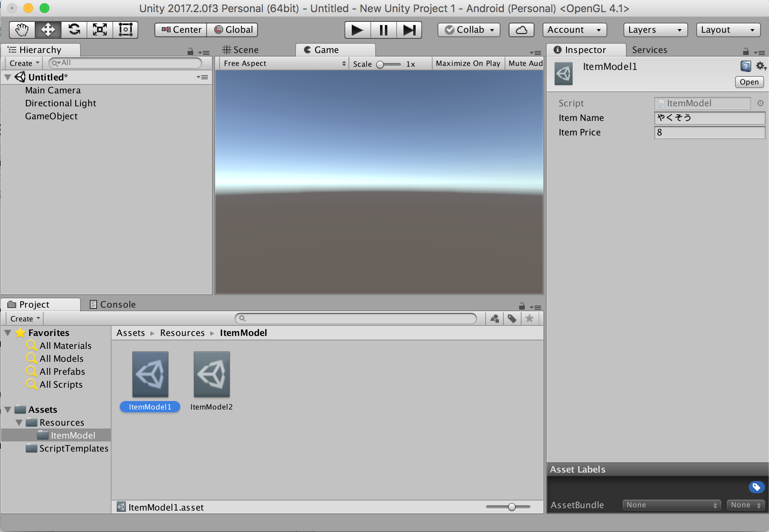Select the Rotate tool
The image size is (769, 532).
(74, 30)
